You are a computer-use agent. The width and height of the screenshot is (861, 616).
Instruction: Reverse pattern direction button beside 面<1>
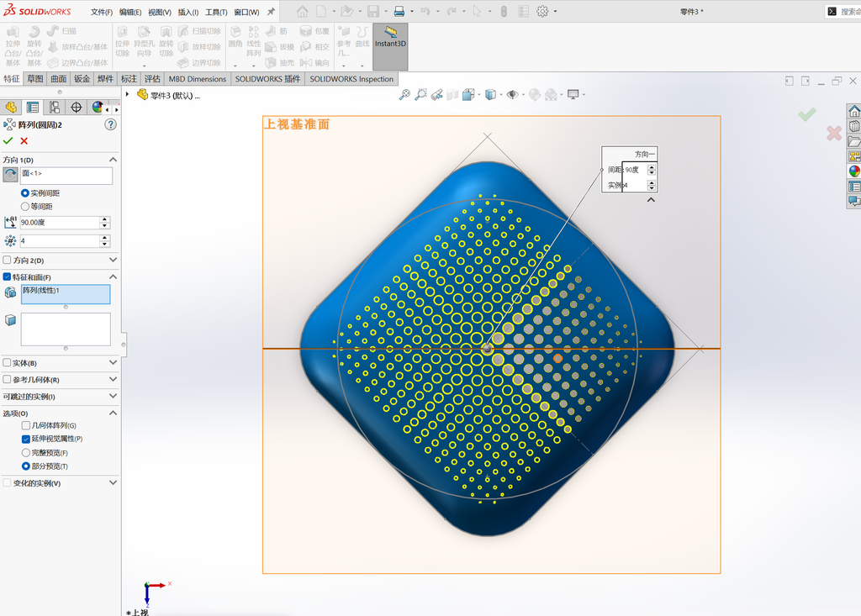pyautogui.click(x=10, y=175)
